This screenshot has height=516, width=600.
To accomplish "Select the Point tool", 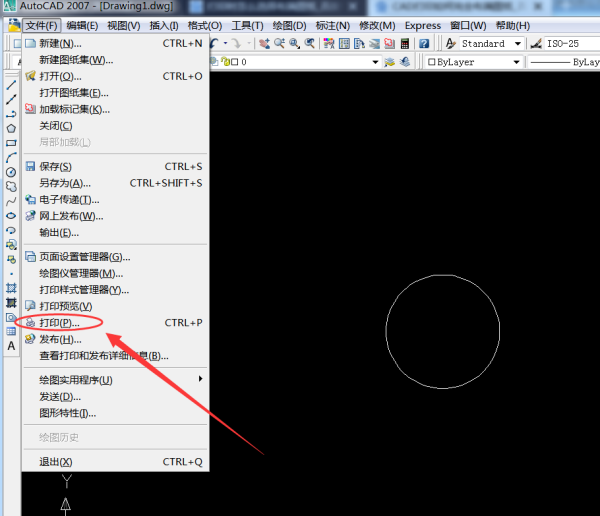I will point(11,274).
